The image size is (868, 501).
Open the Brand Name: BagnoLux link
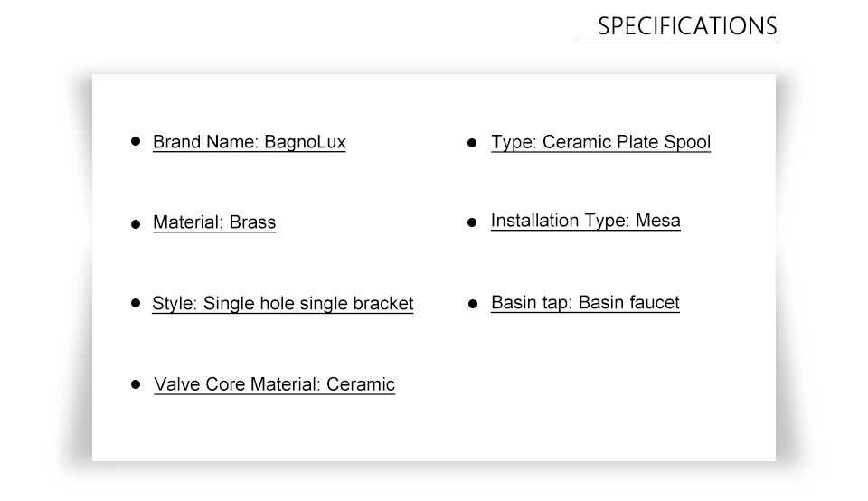point(250,142)
